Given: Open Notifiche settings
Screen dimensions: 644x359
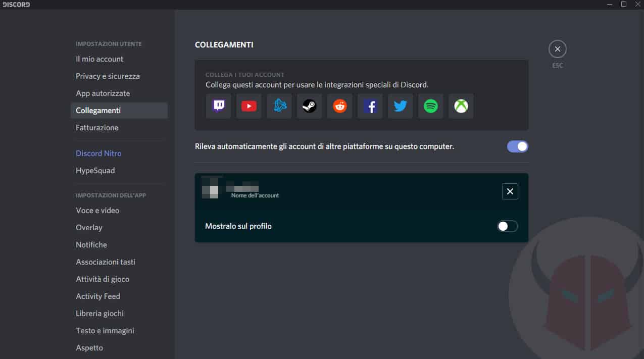Looking at the screenshot, I should click(x=119, y=245).
